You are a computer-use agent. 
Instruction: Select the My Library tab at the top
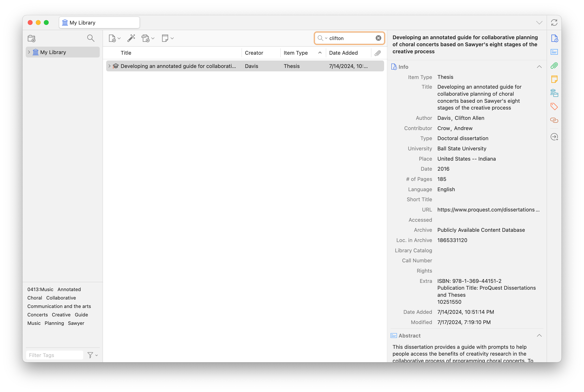click(99, 23)
